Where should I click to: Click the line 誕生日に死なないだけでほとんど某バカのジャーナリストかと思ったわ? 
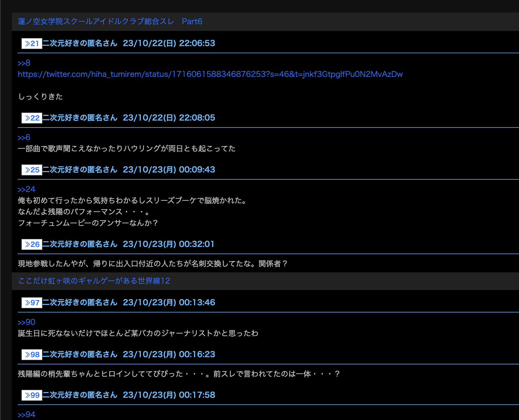click(138, 333)
